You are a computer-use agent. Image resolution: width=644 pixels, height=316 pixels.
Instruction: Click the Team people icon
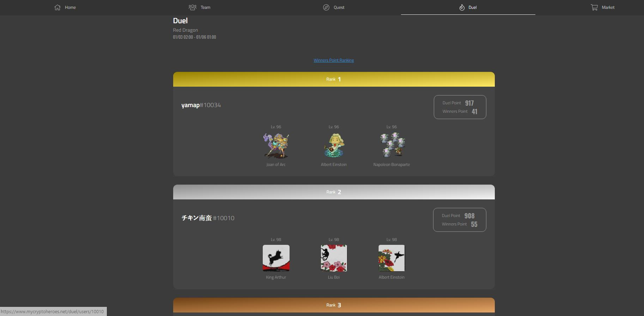tap(192, 7)
